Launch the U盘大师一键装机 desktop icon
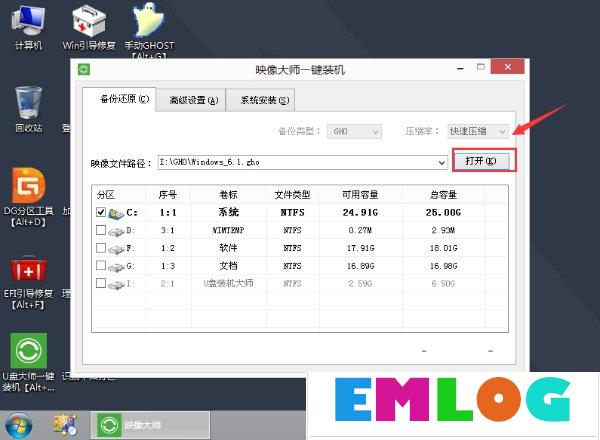The width and height of the screenshot is (600, 440). click(x=28, y=363)
